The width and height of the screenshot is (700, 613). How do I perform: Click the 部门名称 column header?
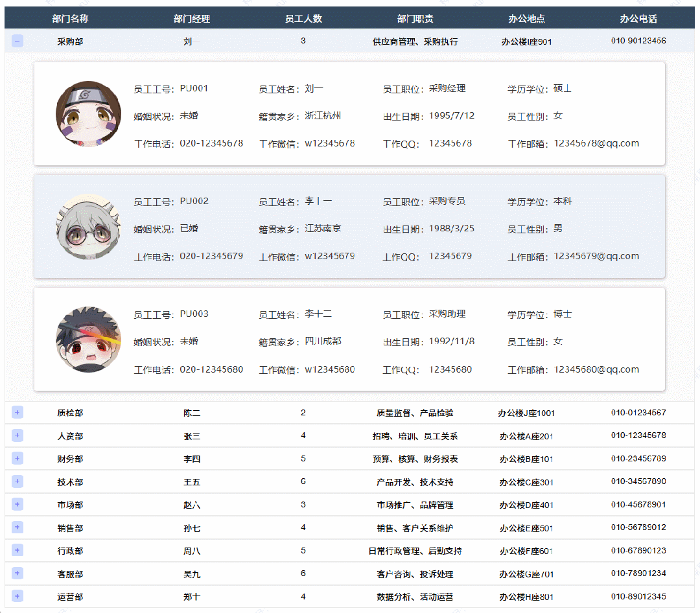tap(70, 19)
